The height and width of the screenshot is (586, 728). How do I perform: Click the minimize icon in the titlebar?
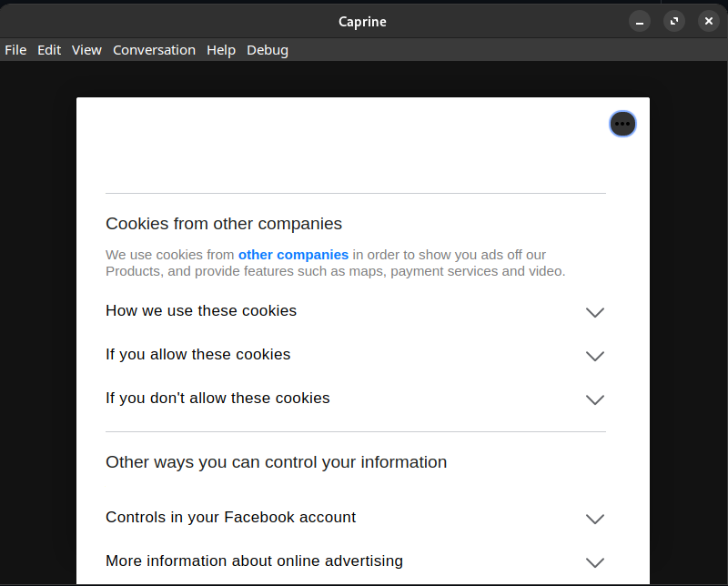click(640, 21)
